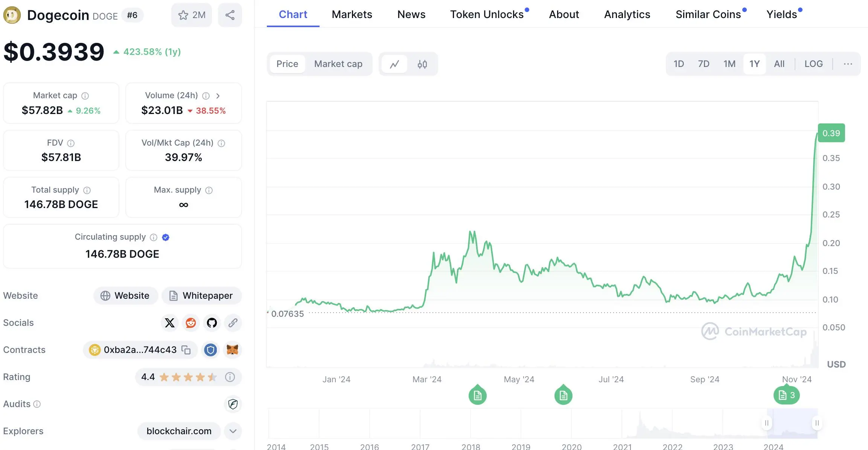Select the 7D time range

[x=704, y=64]
